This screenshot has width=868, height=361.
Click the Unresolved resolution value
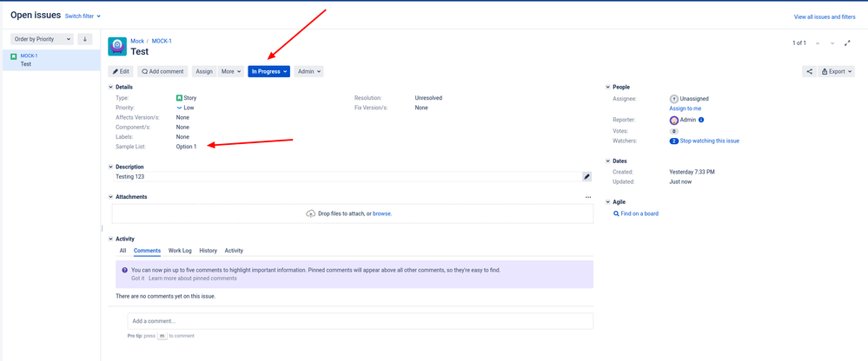click(x=428, y=98)
